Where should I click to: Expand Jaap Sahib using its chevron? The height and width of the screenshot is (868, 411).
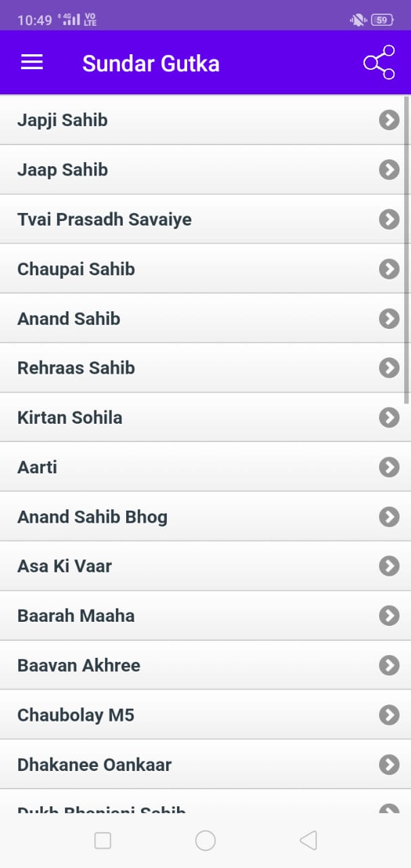[389, 170]
